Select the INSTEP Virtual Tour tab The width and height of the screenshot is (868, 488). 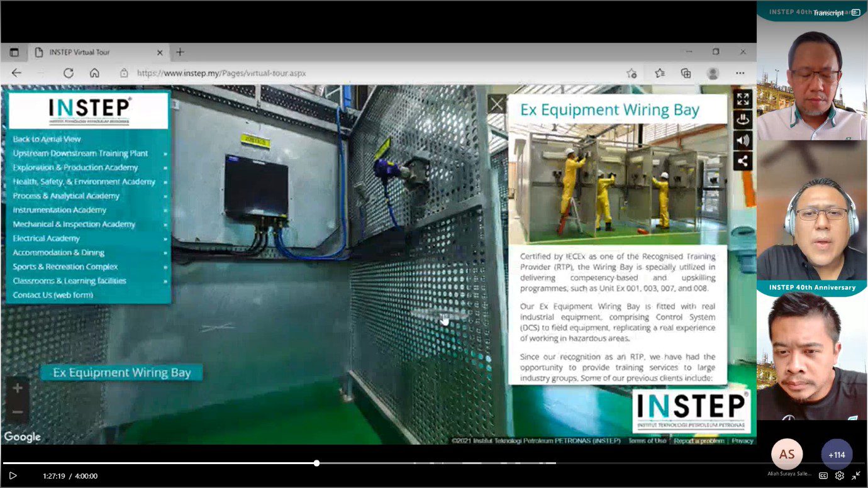98,52
